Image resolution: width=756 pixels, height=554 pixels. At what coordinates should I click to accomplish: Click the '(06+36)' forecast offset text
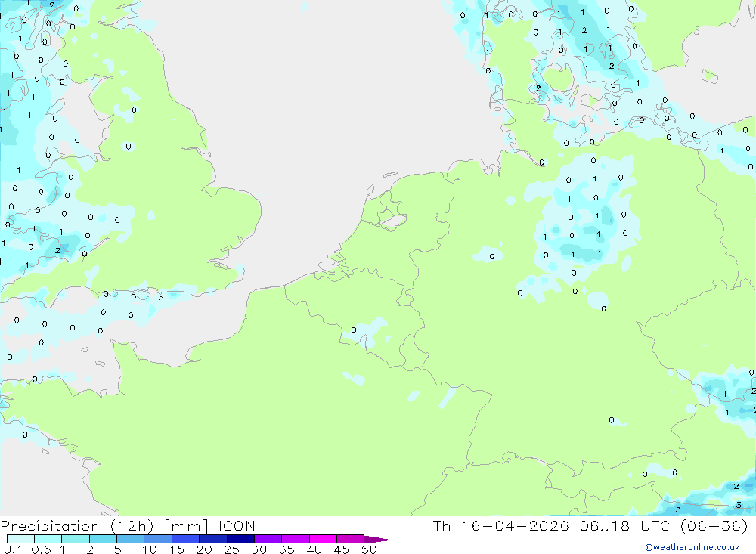point(714,525)
